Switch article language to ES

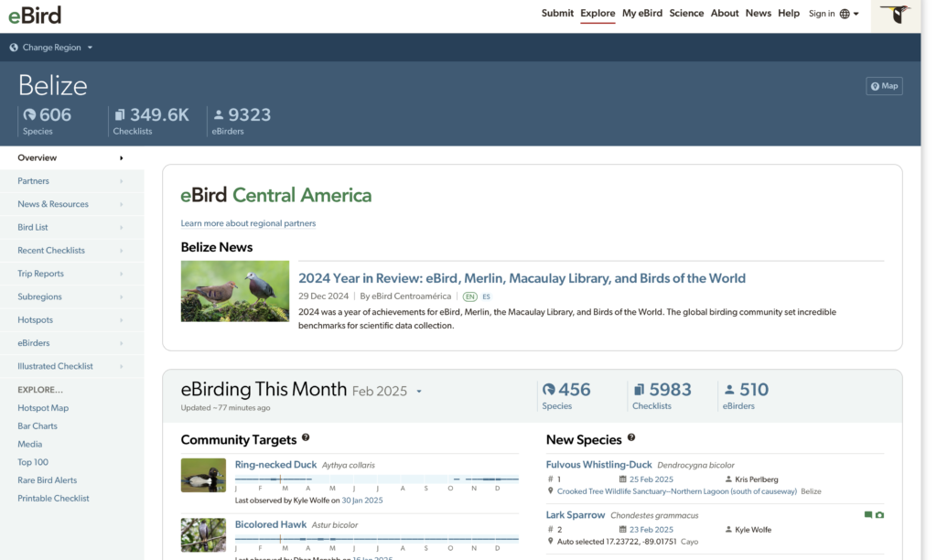486,296
